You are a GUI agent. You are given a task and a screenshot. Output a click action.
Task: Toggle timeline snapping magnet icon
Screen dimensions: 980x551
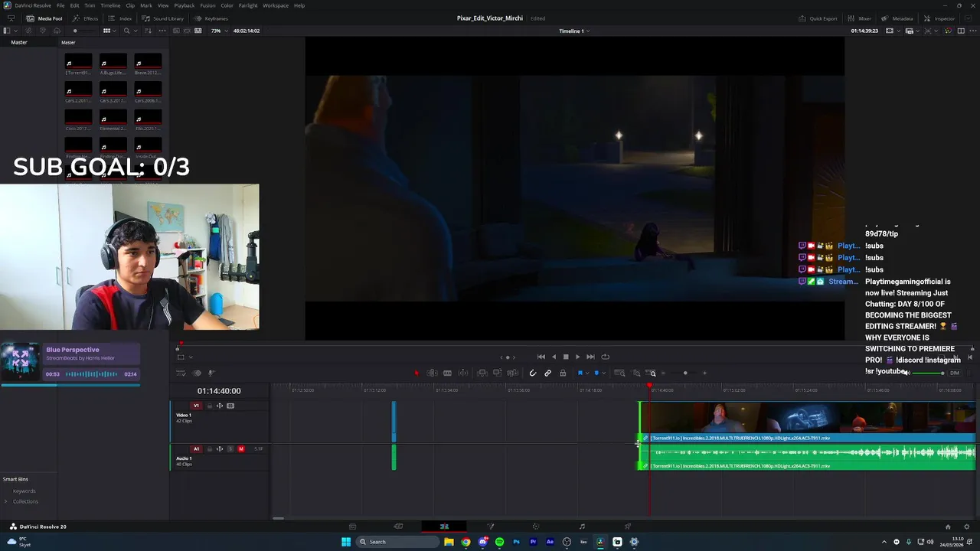pyautogui.click(x=533, y=373)
